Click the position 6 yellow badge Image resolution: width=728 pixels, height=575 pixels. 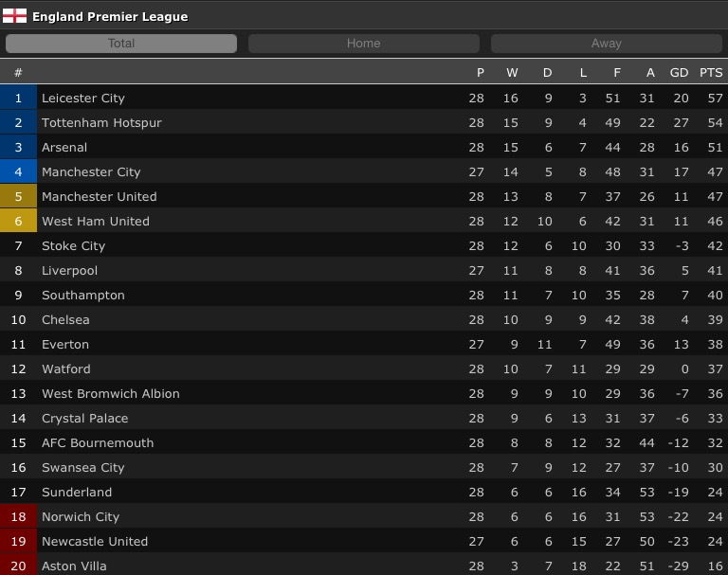tap(18, 222)
